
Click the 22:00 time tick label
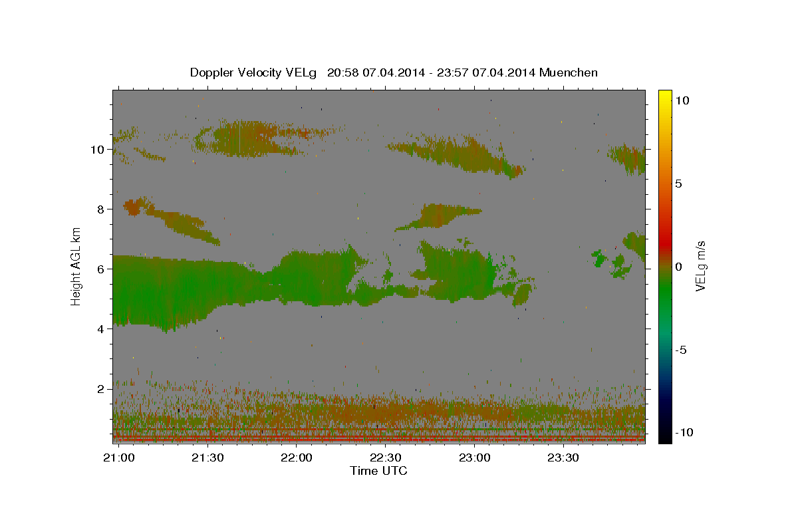pos(296,458)
